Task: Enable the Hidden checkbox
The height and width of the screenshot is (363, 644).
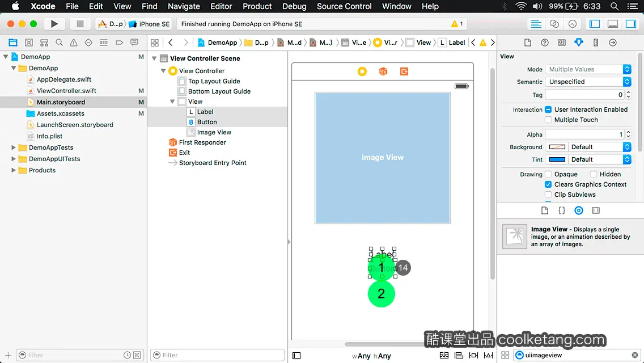Action: tap(594, 174)
